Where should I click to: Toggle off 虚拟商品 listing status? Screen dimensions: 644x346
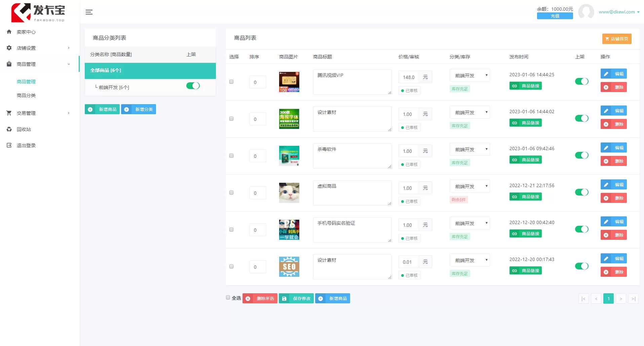[581, 192]
